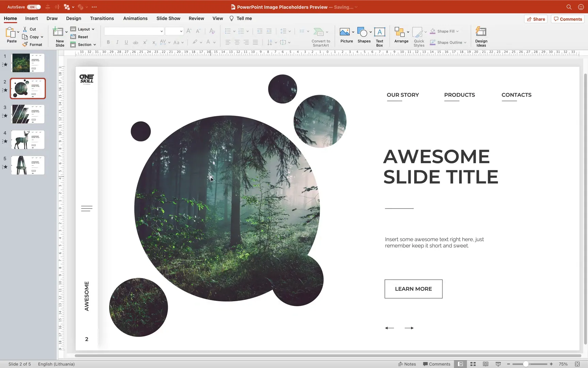
Task: Open the Animations tab
Action: coord(135,18)
